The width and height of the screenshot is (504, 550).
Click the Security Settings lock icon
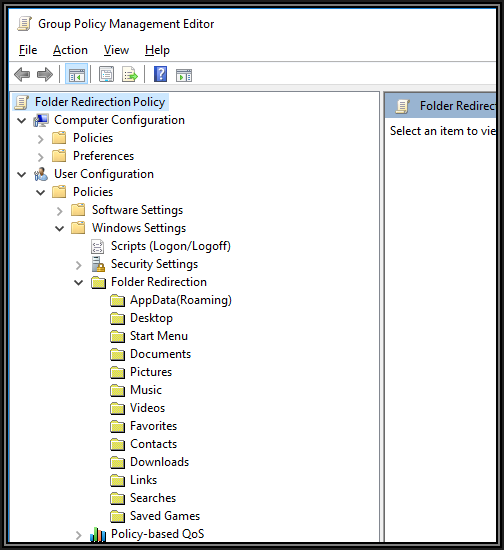click(x=98, y=264)
